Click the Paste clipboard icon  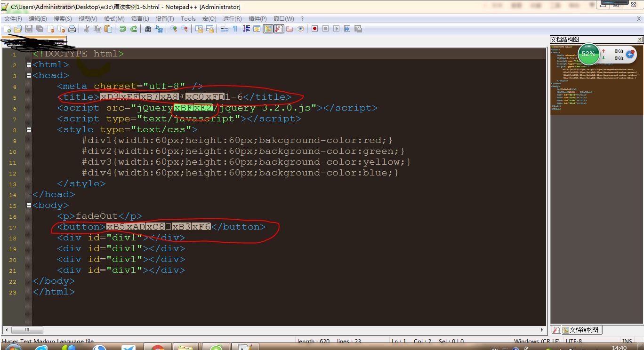pos(108,29)
